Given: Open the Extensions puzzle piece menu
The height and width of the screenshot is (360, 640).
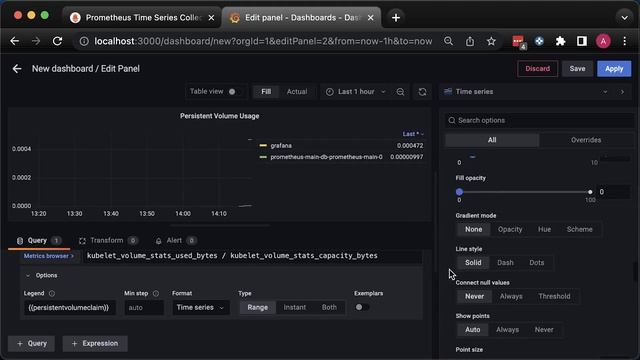Looking at the screenshot, I should [x=560, y=41].
